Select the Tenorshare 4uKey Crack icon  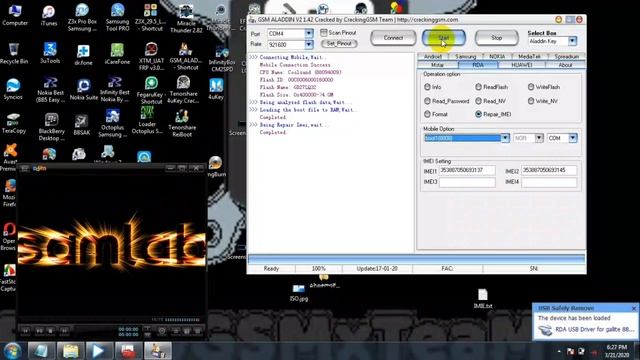coord(183,90)
